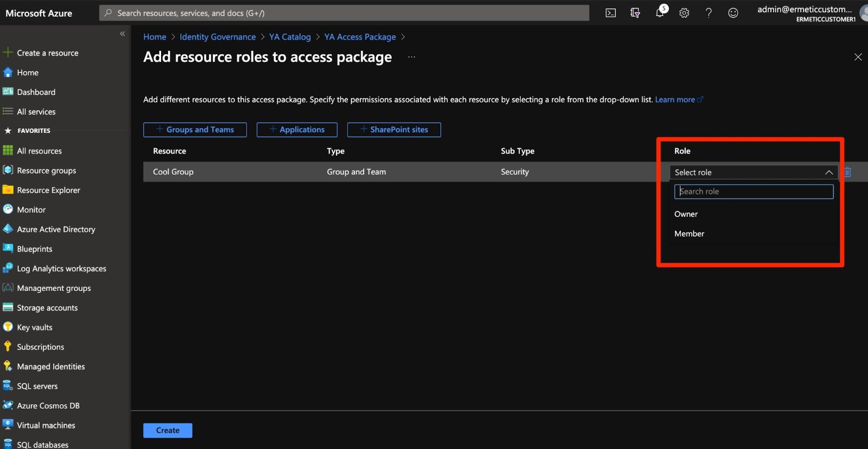Click the Key vaults icon
This screenshot has height=449, width=868.
8,327
